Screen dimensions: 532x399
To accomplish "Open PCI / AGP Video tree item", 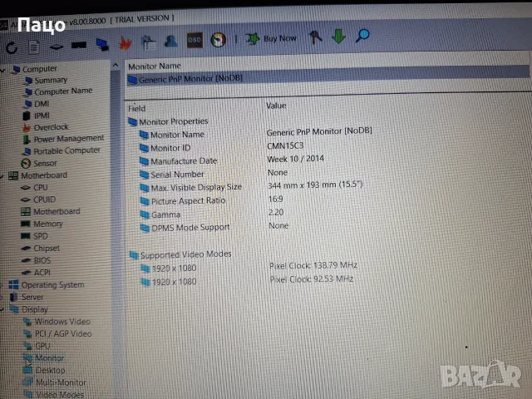I will pyautogui.click(x=63, y=334).
